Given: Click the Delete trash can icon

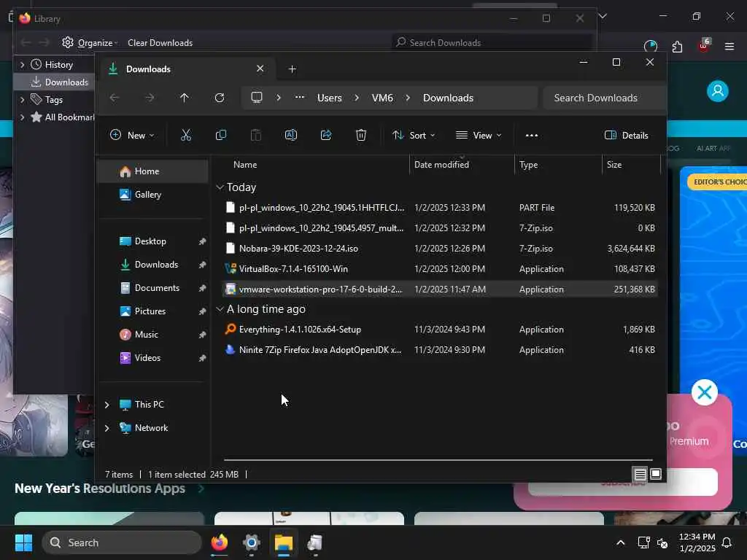Looking at the screenshot, I should [x=361, y=135].
